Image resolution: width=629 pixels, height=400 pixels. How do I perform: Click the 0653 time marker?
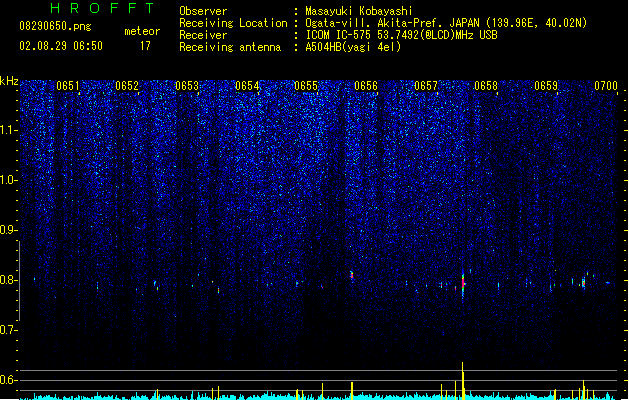click(187, 86)
